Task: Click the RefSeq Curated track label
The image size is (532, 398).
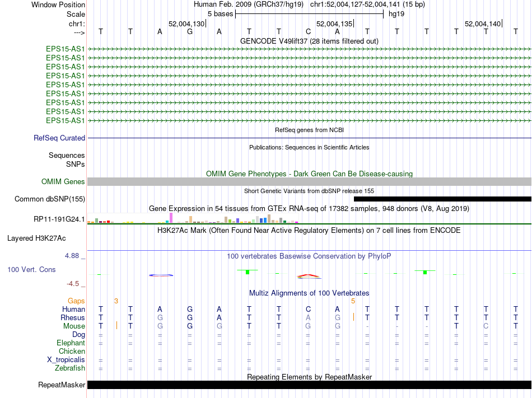Action: (x=59, y=138)
